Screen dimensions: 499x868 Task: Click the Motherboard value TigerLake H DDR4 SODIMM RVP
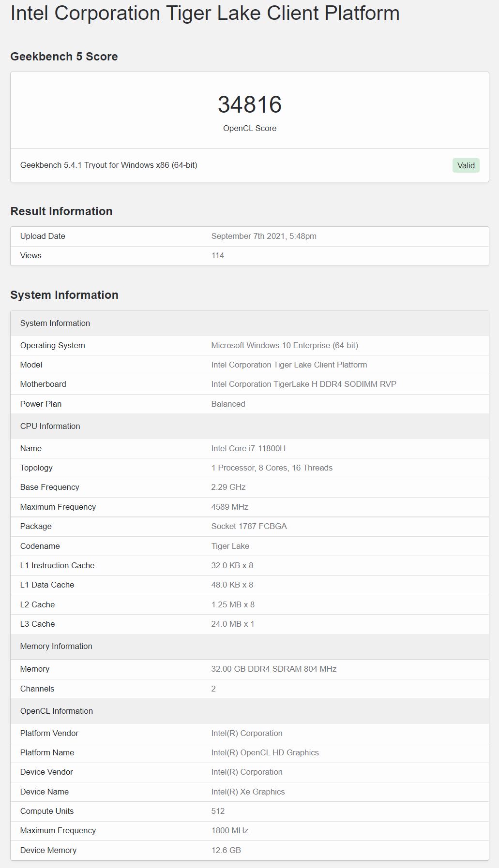(x=303, y=384)
